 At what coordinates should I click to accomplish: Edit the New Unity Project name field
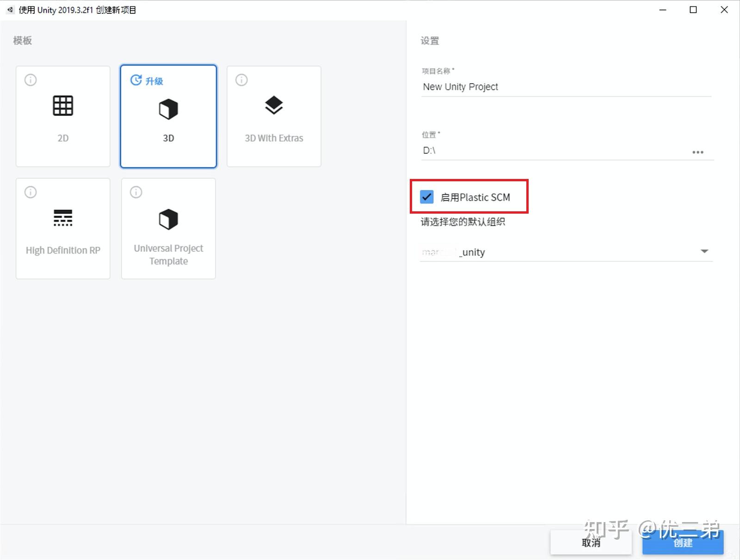point(566,87)
